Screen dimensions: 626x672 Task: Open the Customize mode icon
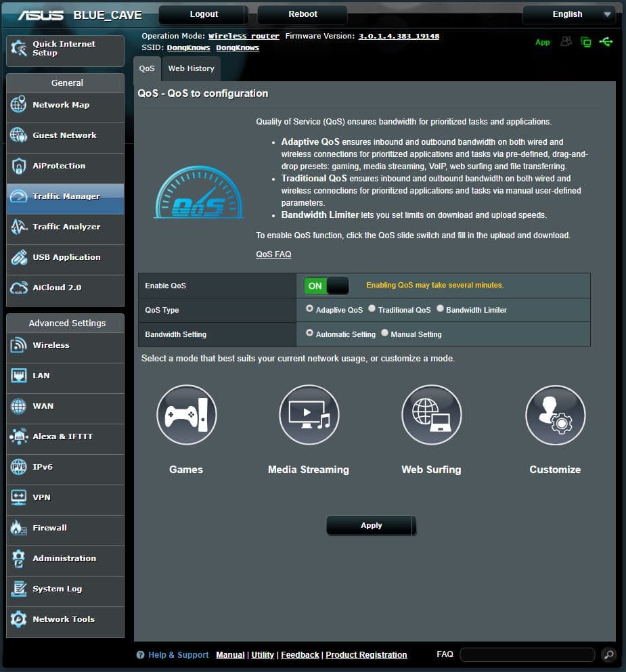(x=555, y=415)
